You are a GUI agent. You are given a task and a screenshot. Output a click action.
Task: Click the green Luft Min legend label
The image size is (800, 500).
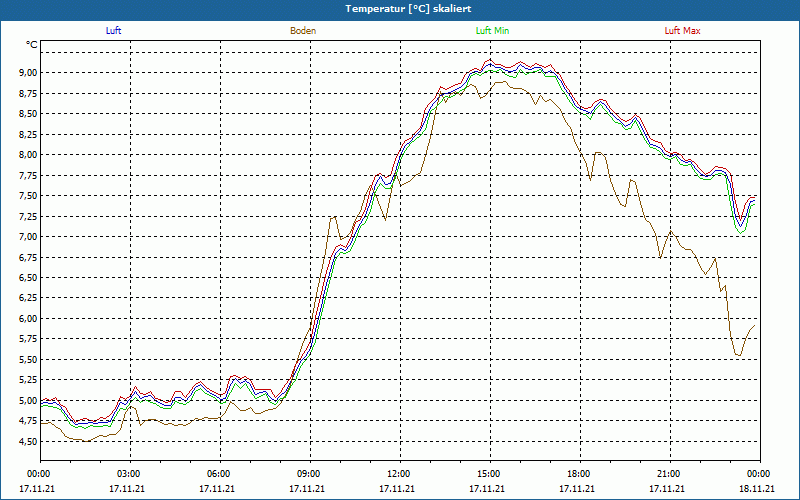[492, 31]
